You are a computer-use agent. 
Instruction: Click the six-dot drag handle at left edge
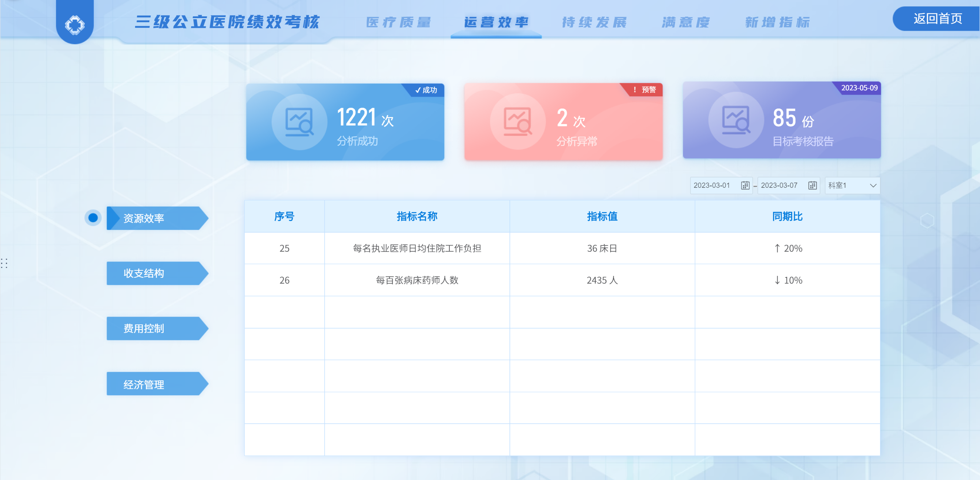point(4,263)
